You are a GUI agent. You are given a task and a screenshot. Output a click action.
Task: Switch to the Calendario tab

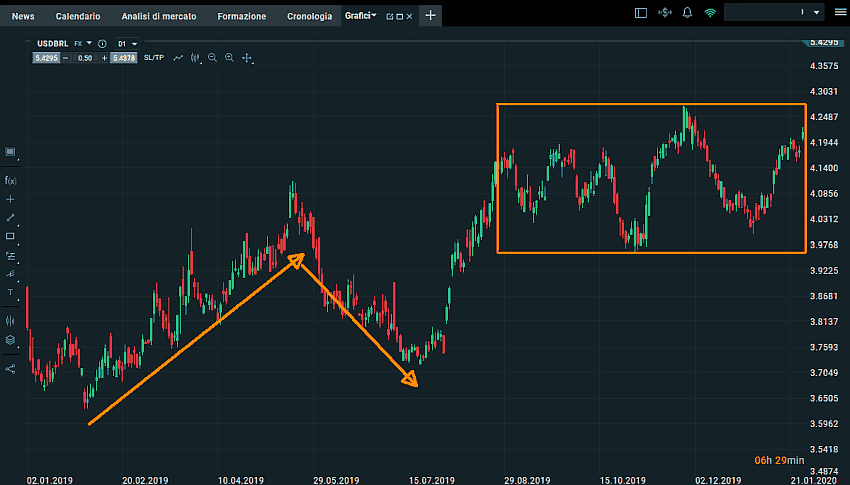tap(78, 17)
